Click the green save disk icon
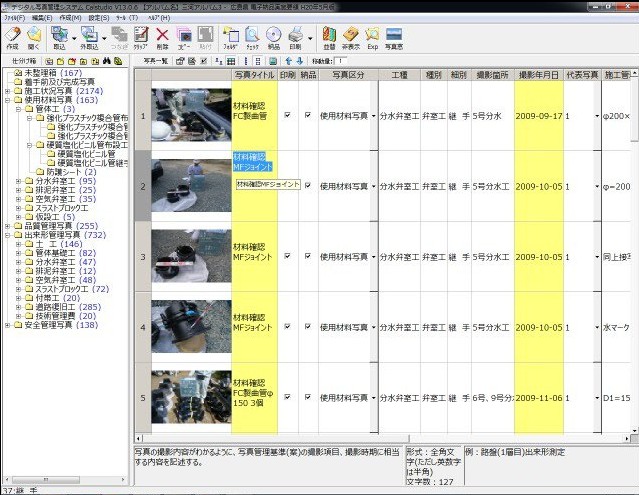Screen dimensions: 639x495 tap(273, 61)
